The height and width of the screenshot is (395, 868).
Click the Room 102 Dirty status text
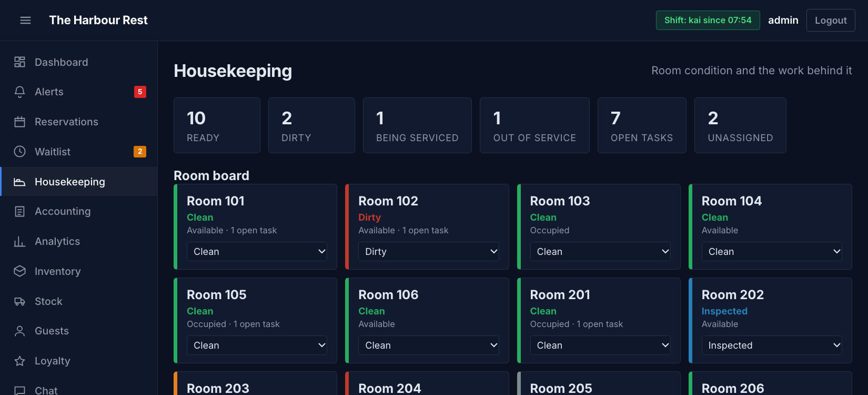point(369,218)
